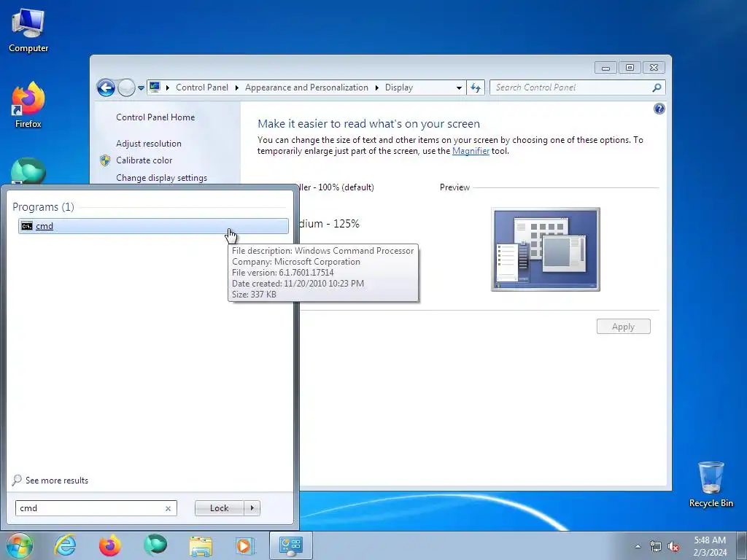Click the Apply button
Image resolution: width=747 pixels, height=560 pixels.
point(623,327)
